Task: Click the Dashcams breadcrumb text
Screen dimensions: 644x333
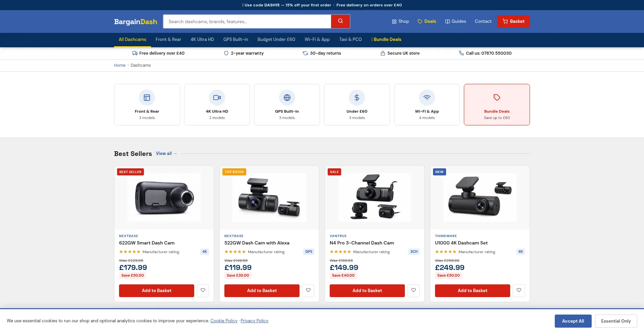Action: point(141,65)
